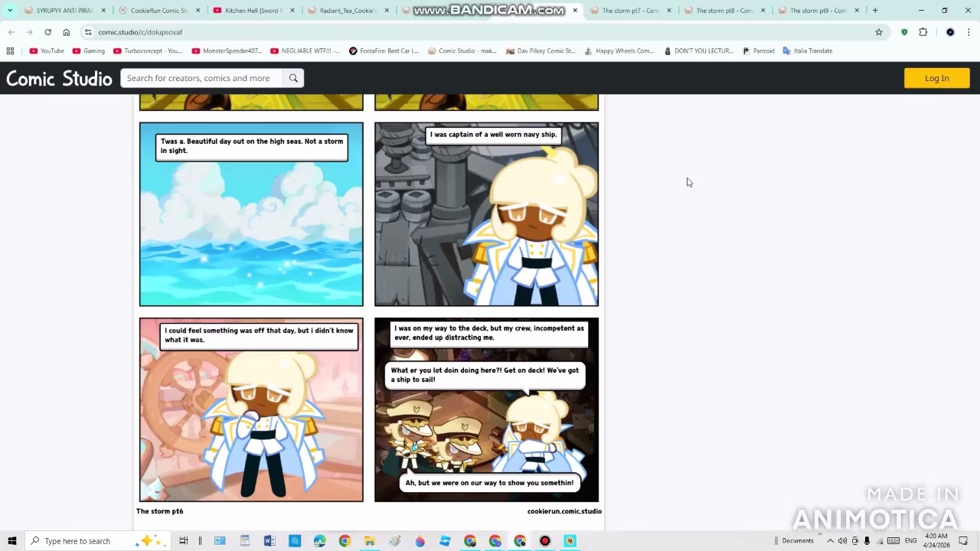Click the cookierun.comic.studio link below comic
Image resolution: width=980 pixels, height=551 pixels.
564,511
